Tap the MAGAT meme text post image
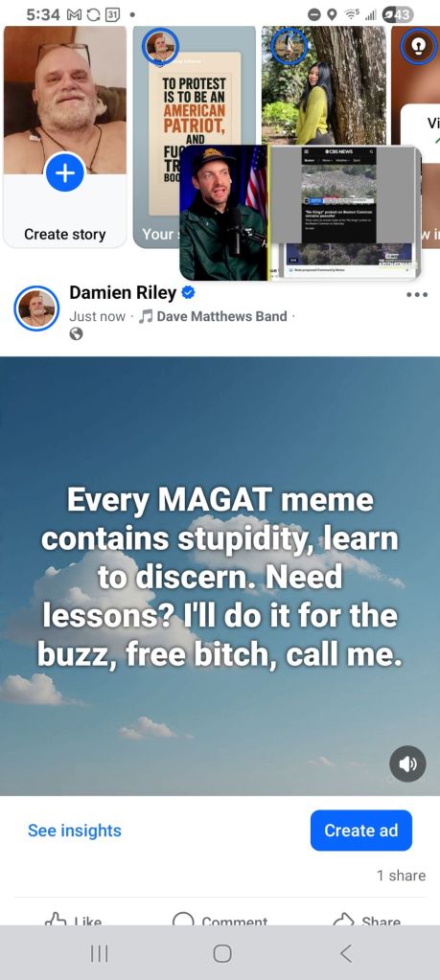The image size is (440, 980). [x=220, y=576]
